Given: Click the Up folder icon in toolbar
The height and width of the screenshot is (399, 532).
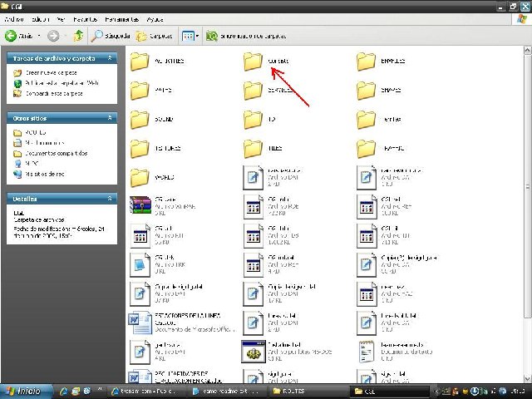Looking at the screenshot, I should tap(78, 36).
